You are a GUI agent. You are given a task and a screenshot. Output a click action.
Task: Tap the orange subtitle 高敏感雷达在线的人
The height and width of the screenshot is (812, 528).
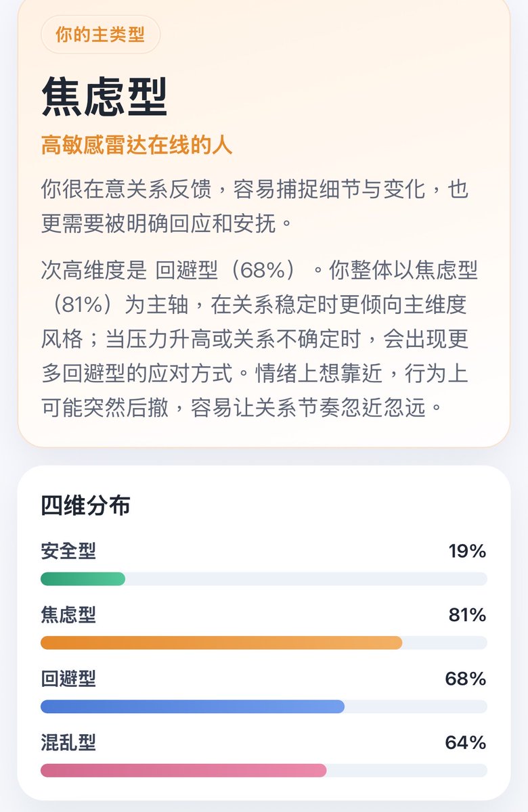coord(137,145)
